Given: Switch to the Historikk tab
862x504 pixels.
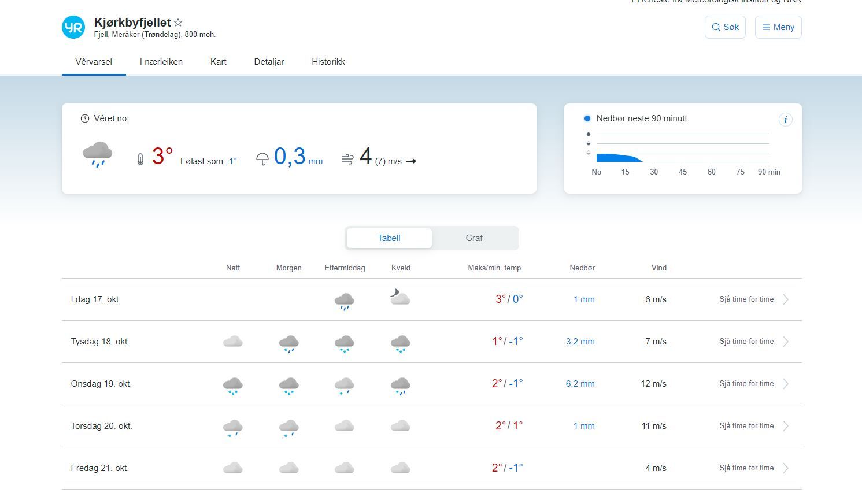Looking at the screenshot, I should 328,61.
